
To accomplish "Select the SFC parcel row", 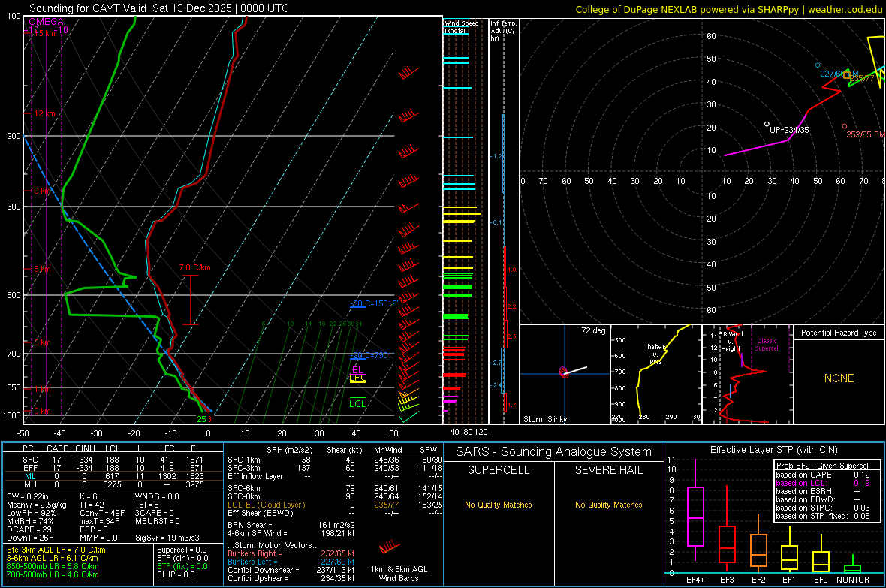I will (113, 460).
